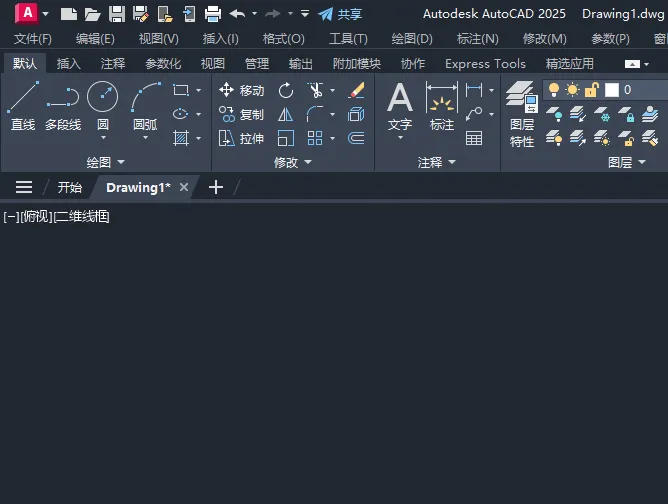This screenshot has width=668, height=504.
Task: Click the Fillet tool icon
Action: (315, 114)
